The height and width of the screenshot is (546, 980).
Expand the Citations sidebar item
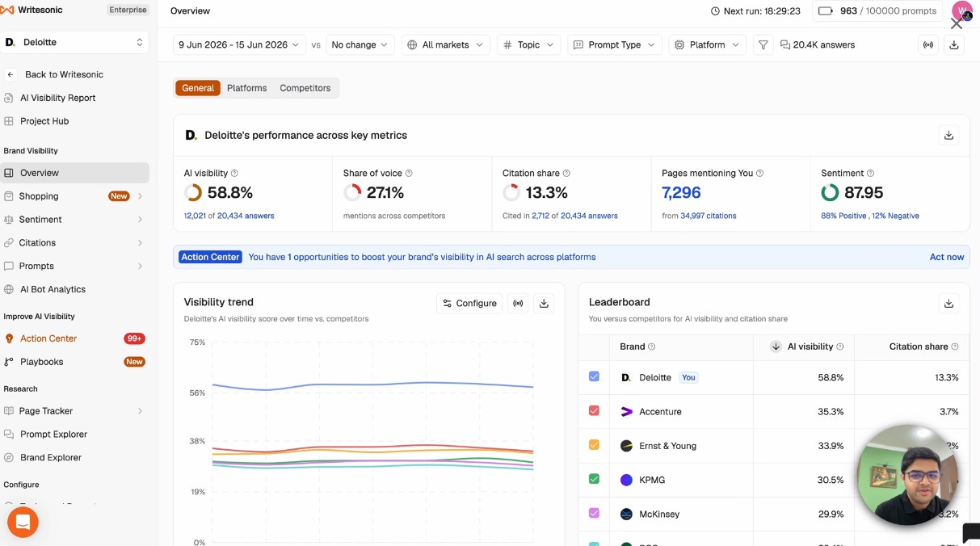[140, 243]
